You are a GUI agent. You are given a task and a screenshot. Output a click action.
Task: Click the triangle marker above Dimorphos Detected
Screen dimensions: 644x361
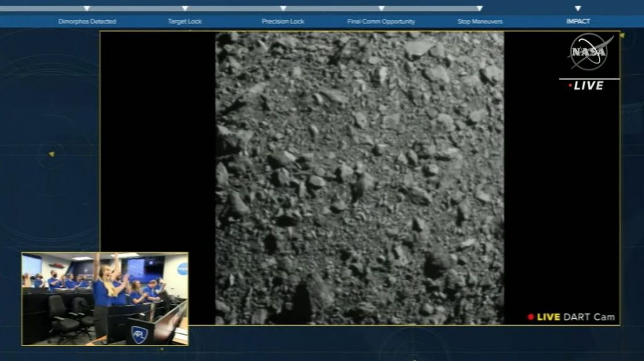tap(87, 9)
